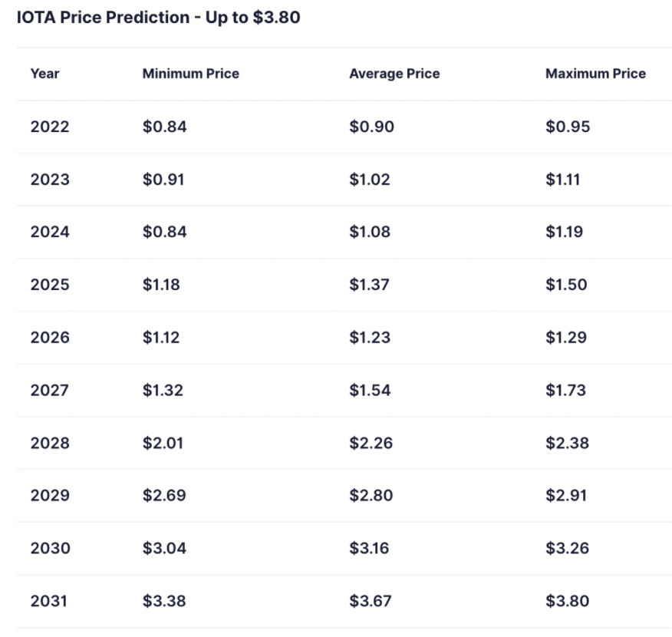672x637 pixels.
Task: Click the 2022 maximum price $0.95
Action: pyautogui.click(x=568, y=127)
